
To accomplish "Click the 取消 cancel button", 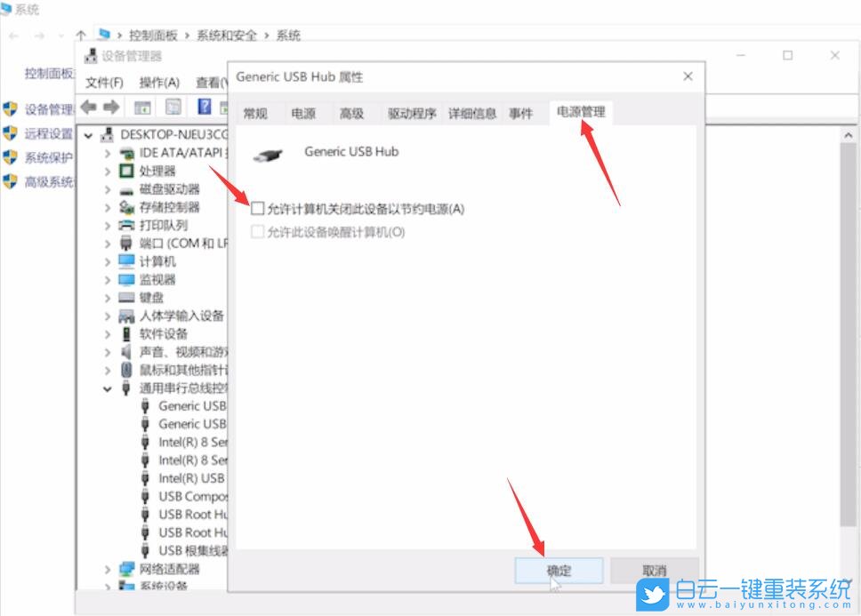I will (x=654, y=570).
